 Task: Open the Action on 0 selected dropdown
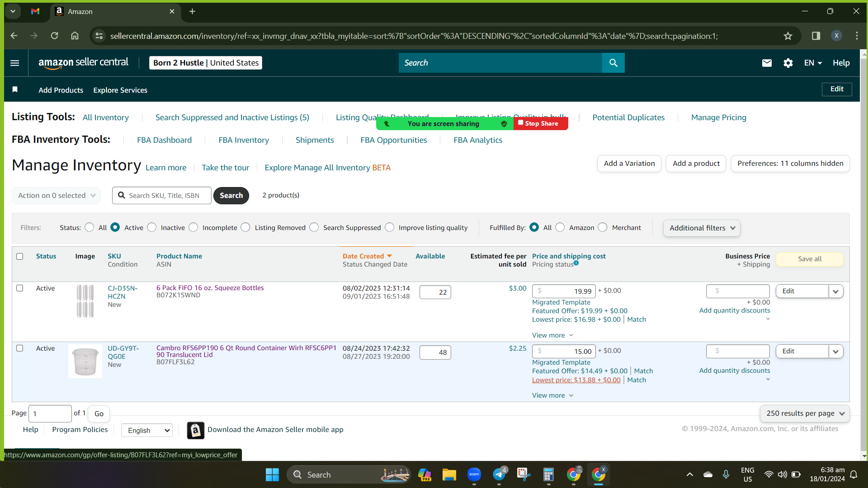(57, 195)
